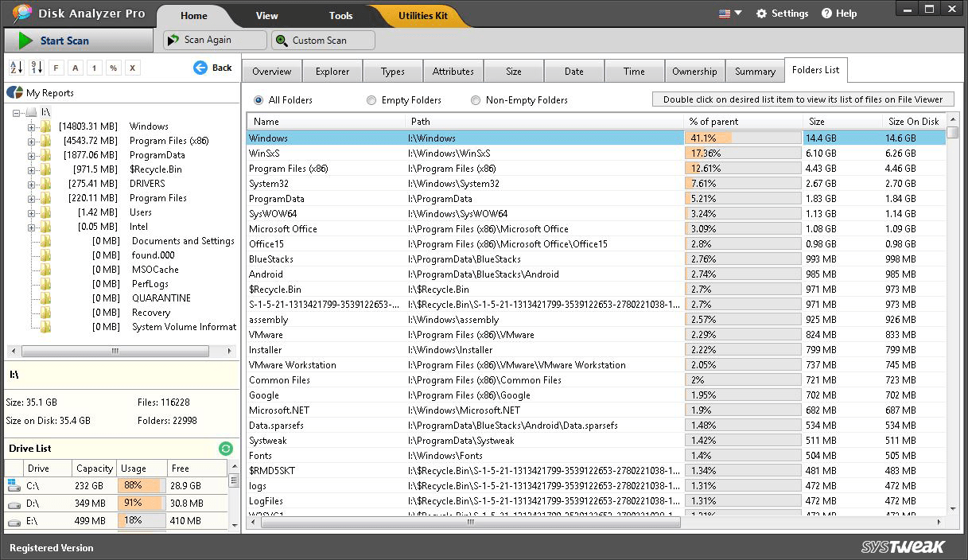The height and width of the screenshot is (560, 968).
Task: Expand the $Recycle.Bin tree node
Action: tap(31, 169)
